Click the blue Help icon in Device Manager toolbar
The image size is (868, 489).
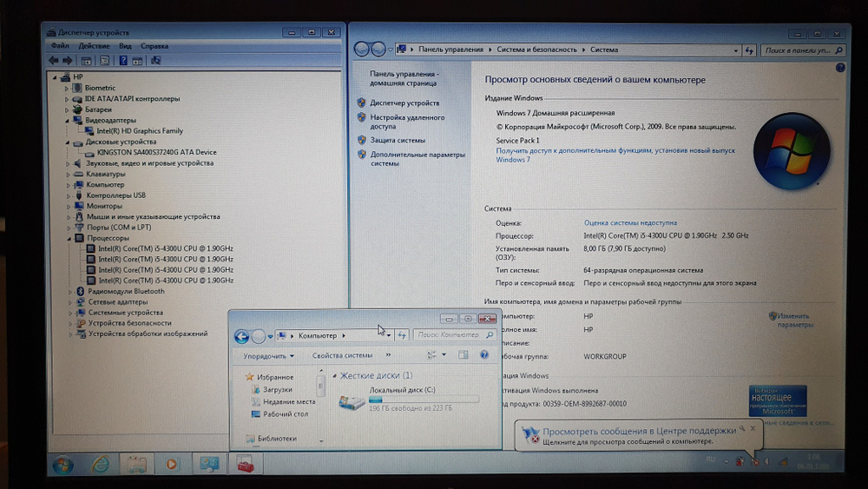click(123, 60)
